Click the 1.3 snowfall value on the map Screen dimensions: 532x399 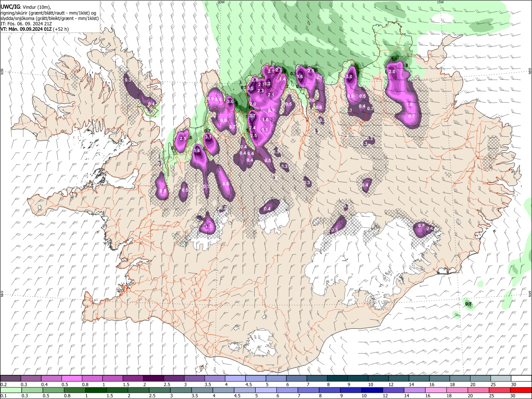click(x=209, y=227)
